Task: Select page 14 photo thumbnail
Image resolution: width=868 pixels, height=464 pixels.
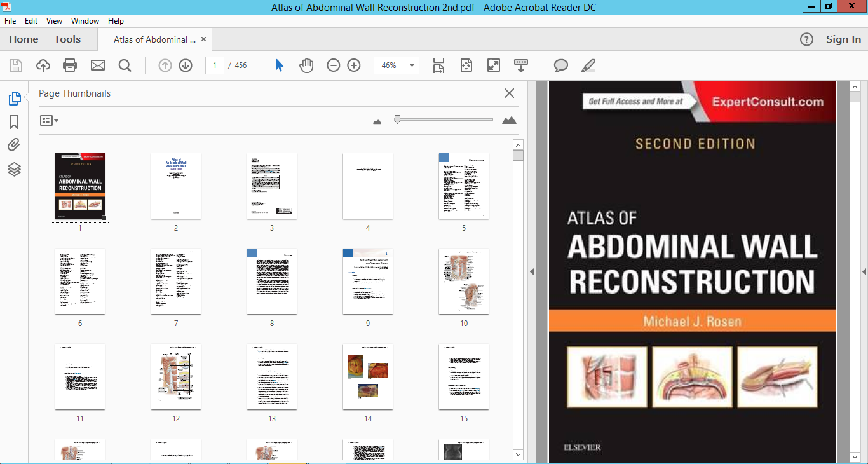Action: [368, 376]
